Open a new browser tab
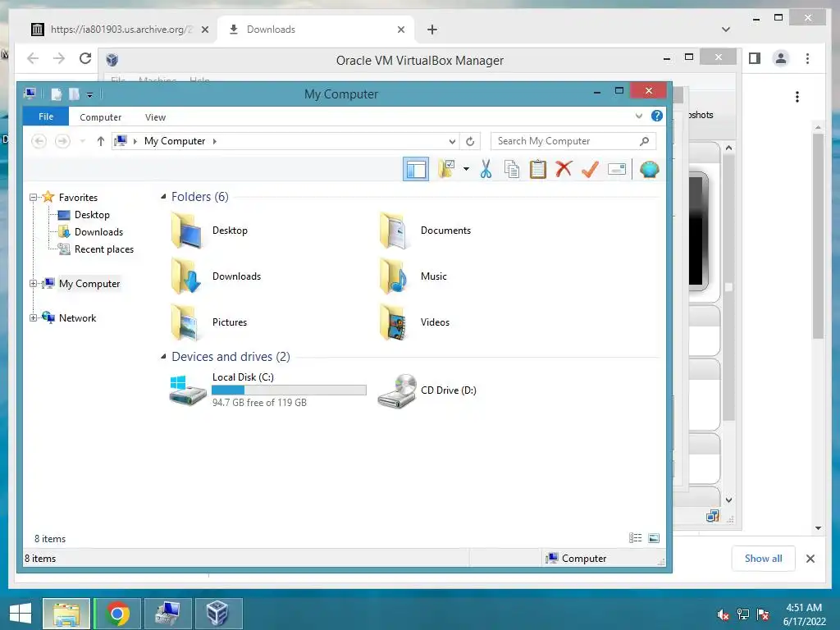 click(432, 30)
